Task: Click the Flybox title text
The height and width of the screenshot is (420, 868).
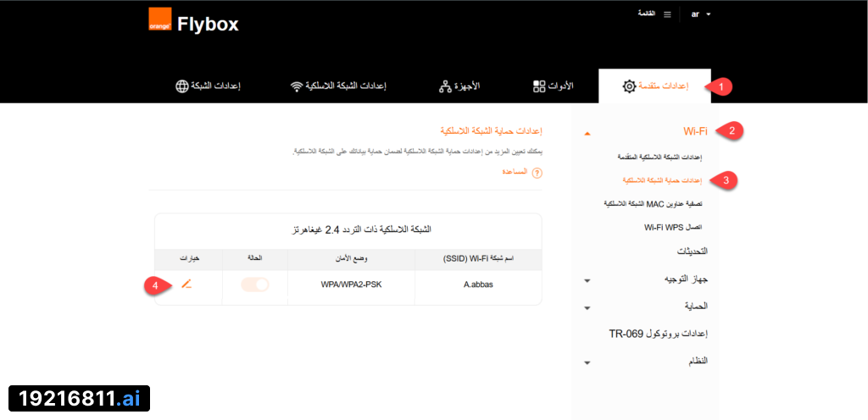Action: pos(208,24)
